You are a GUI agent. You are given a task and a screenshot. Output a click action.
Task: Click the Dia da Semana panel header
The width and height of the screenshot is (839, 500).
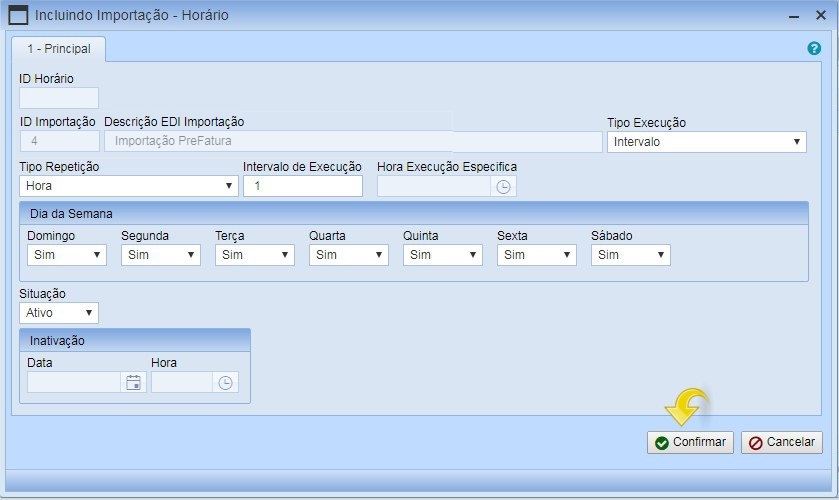pos(413,213)
